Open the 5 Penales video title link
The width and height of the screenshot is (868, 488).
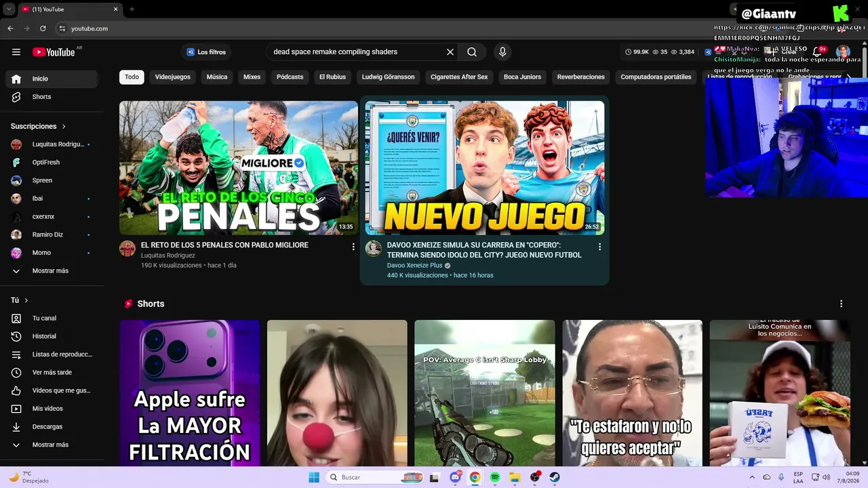click(224, 245)
